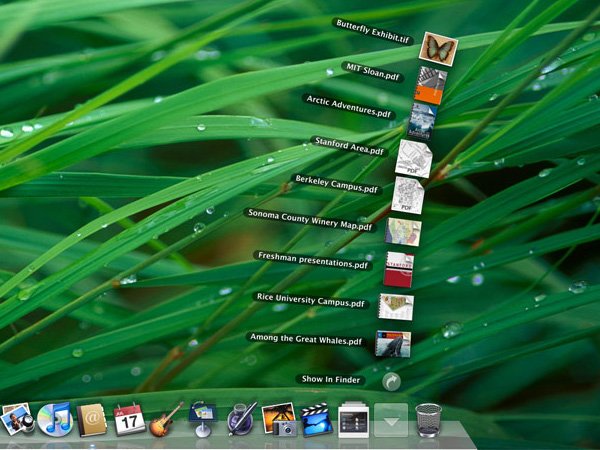Image resolution: width=600 pixels, height=450 pixels.
Task: Select Rice University Campus.pdf label
Action: point(310,300)
